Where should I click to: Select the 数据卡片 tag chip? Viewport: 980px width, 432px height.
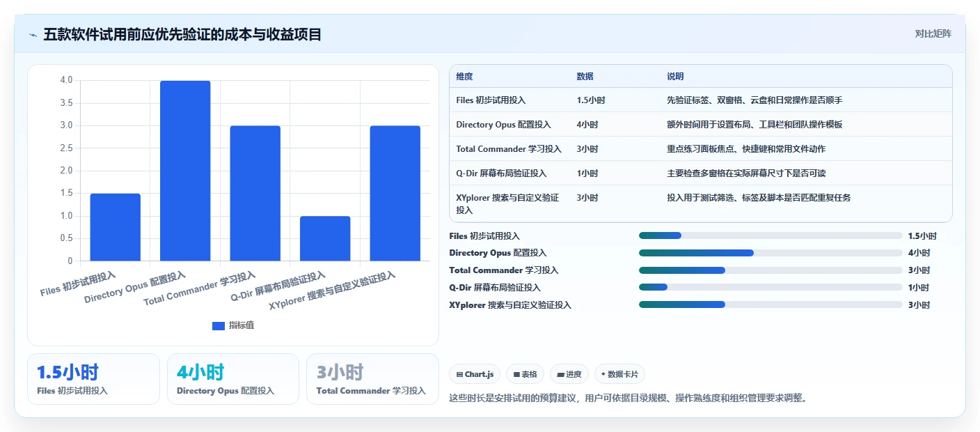click(619, 374)
